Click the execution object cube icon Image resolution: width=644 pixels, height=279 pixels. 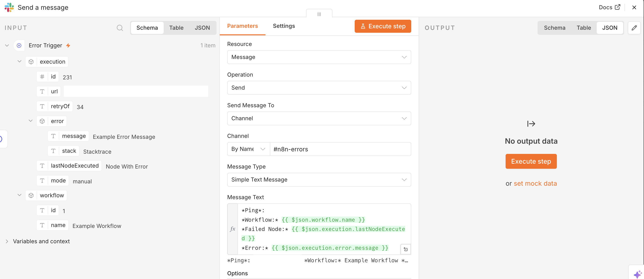pos(31,62)
